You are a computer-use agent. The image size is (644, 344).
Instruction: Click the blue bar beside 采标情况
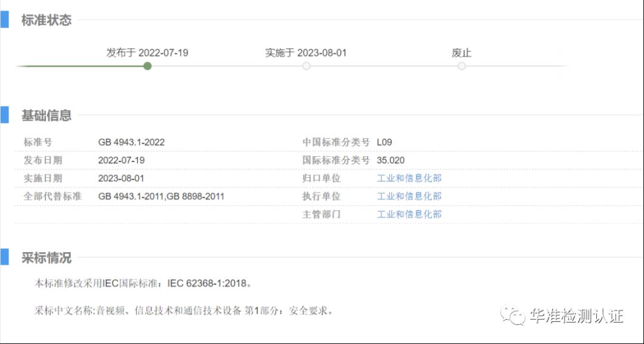pyautogui.click(x=4, y=257)
